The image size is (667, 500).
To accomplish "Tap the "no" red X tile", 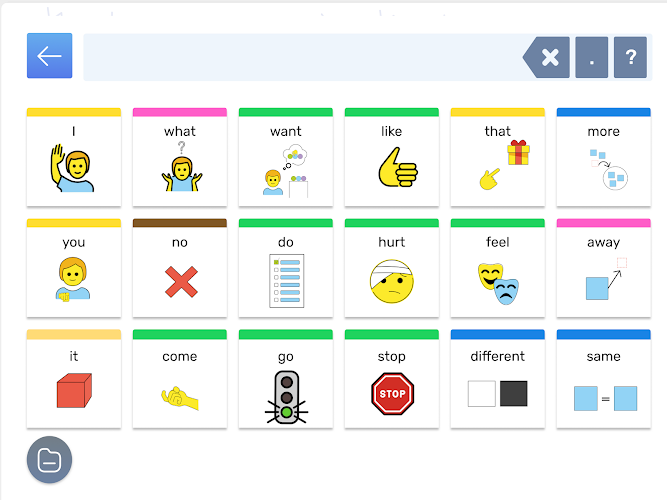I will pyautogui.click(x=180, y=268).
